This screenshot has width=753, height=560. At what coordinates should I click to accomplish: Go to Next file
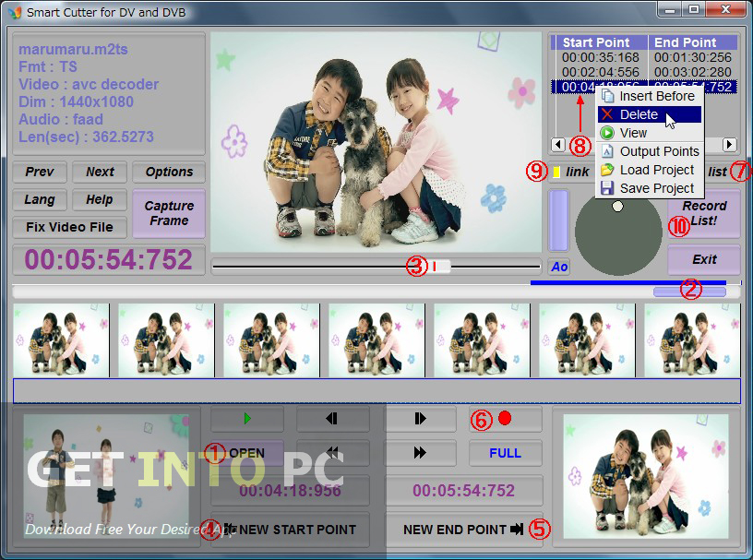point(100,172)
